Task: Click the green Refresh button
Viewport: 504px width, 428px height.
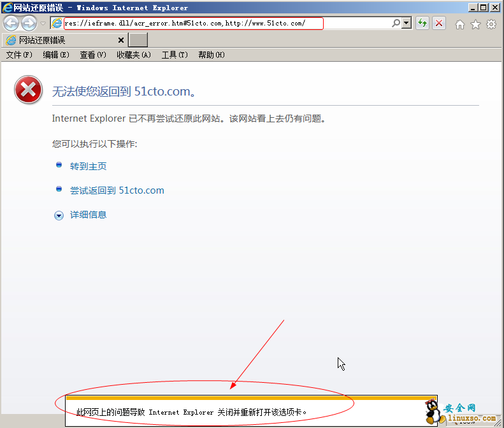Action: [422, 23]
